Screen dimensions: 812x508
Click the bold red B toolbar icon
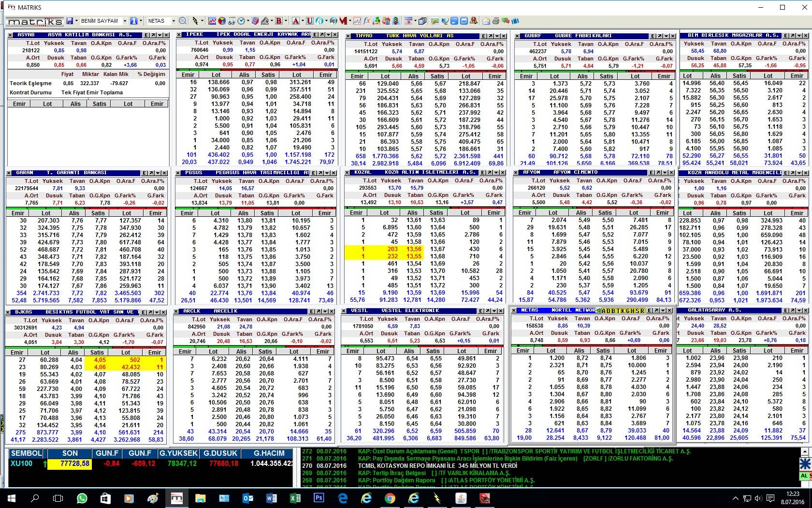(278, 21)
